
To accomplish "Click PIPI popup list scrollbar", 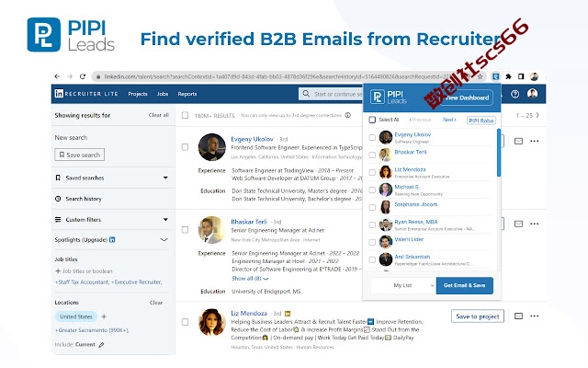I will [x=499, y=153].
